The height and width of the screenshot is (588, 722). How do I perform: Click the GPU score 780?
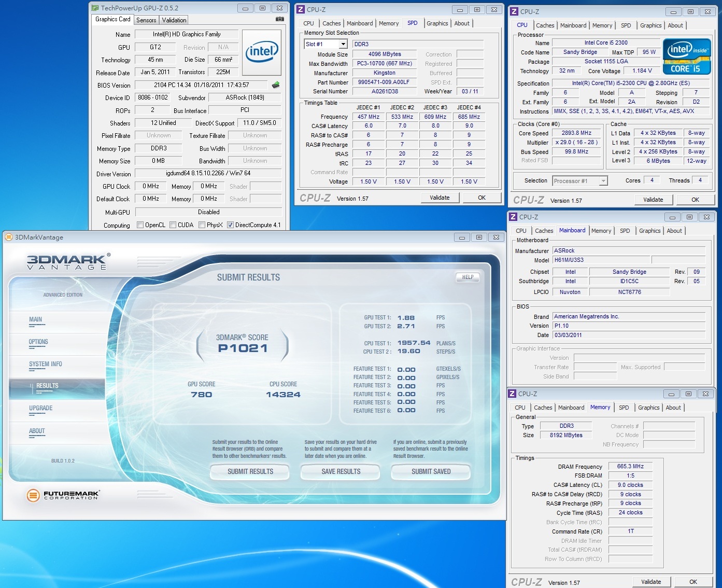coord(201,395)
